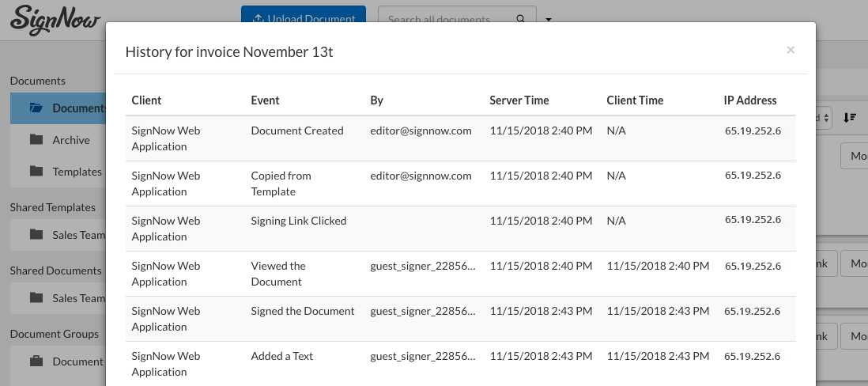Screen dimensions: 868x386
Task: Select the Document Created event row
Action: coord(297,131)
